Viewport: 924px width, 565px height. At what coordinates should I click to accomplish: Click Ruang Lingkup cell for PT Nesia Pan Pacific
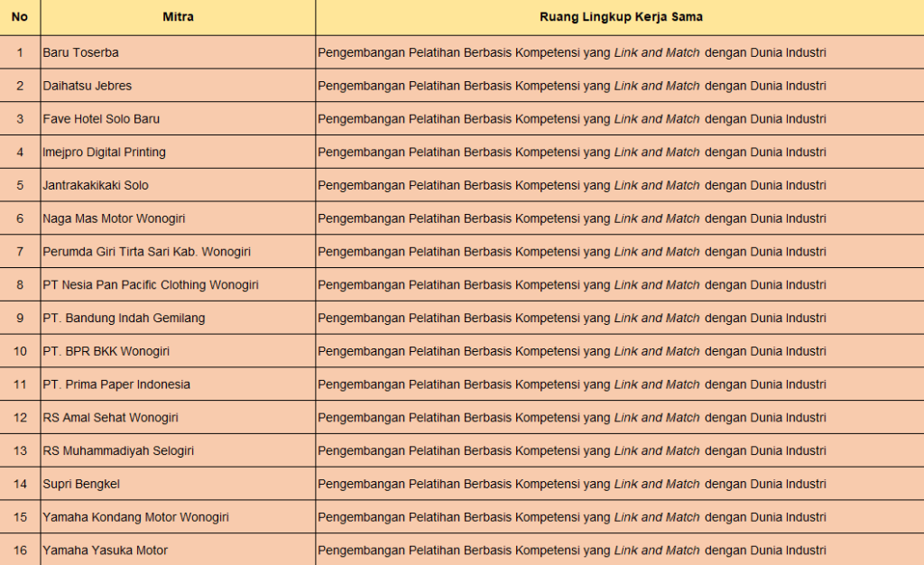tap(620, 284)
